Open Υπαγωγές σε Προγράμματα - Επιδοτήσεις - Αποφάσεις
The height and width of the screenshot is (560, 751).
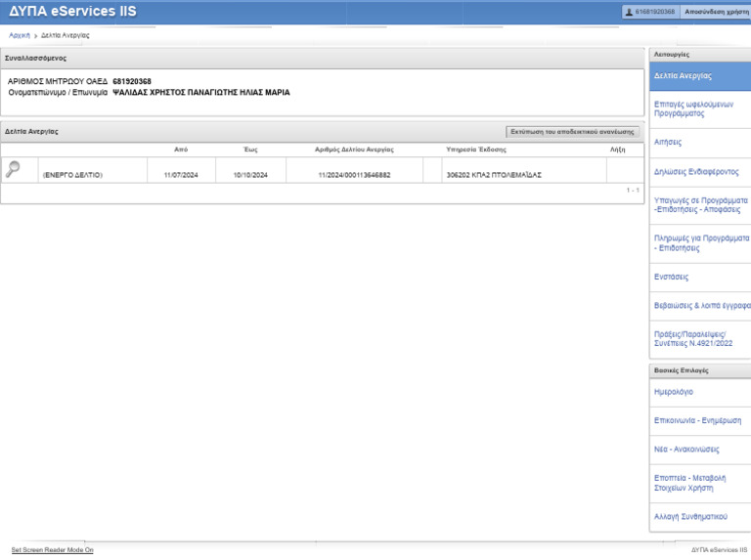700,205
